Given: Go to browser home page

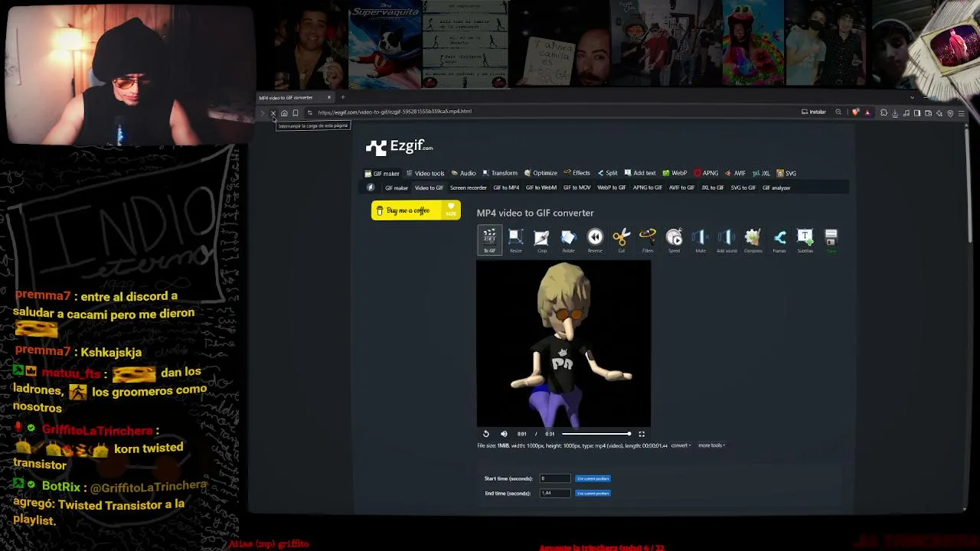Looking at the screenshot, I should pos(284,113).
